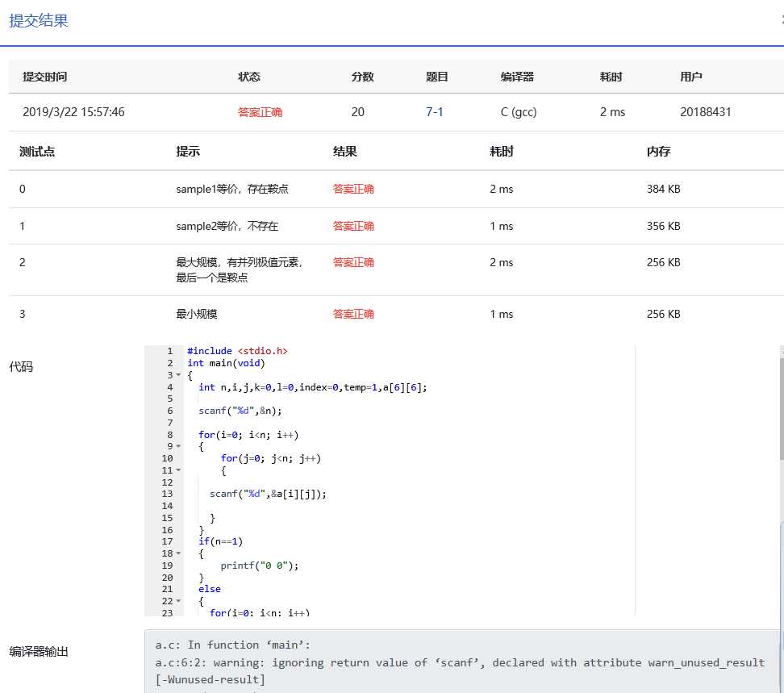The width and height of the screenshot is (784, 693).
Task: Click memory value 384 KB
Action: (x=664, y=189)
